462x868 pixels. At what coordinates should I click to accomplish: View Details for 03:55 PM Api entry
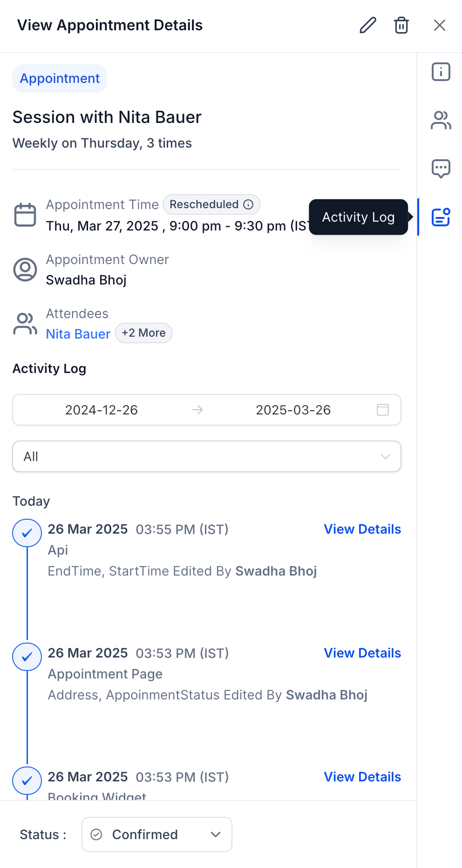pos(362,529)
